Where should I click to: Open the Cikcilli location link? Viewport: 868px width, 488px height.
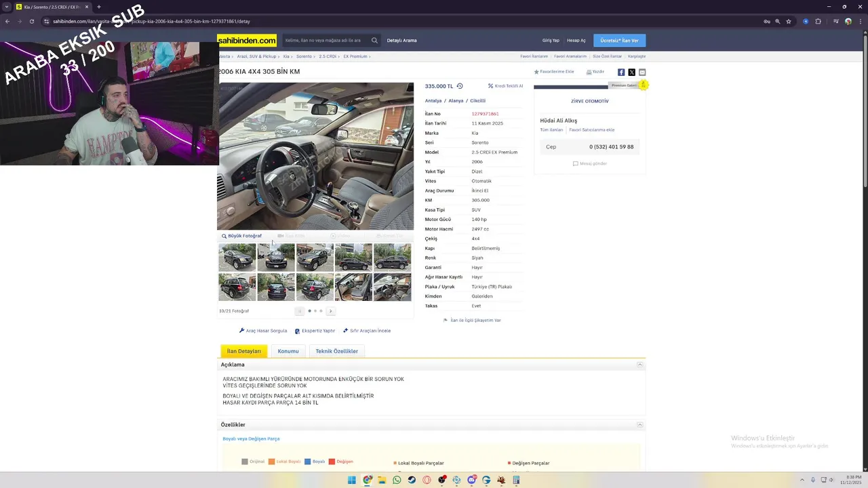coord(477,101)
